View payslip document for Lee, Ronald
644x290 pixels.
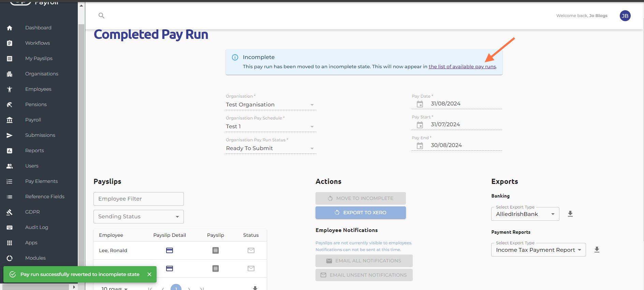pyautogui.click(x=216, y=250)
